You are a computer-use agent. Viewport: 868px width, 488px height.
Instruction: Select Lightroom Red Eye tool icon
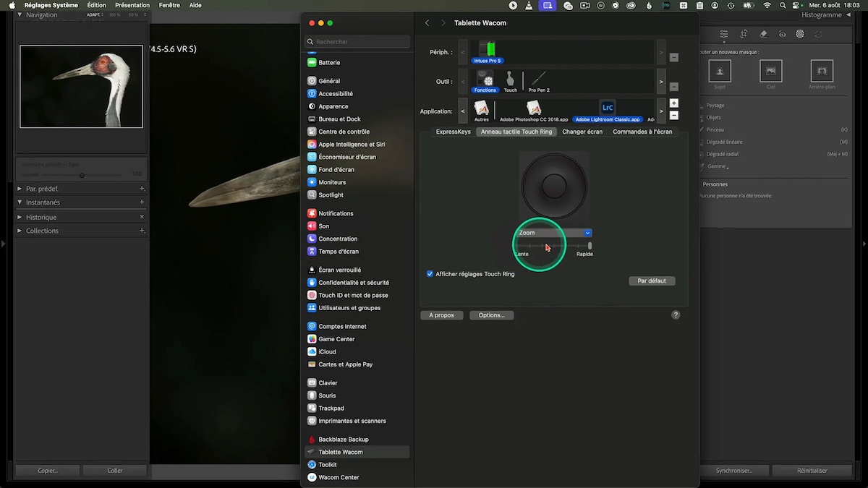pos(782,34)
